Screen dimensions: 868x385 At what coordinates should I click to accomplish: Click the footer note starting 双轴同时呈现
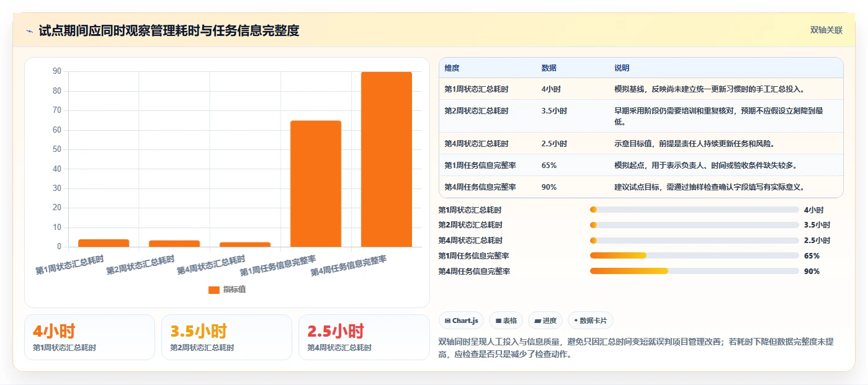click(x=636, y=348)
